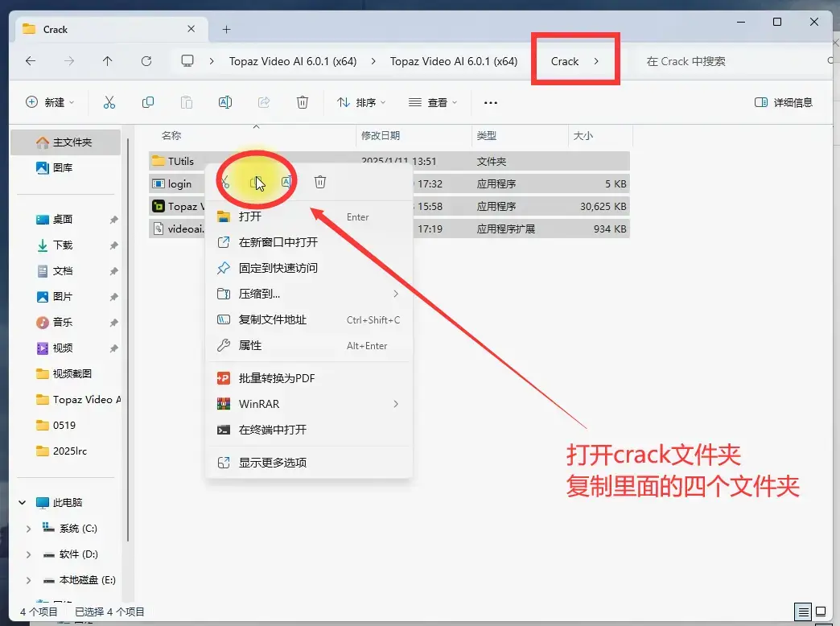Collapse the 此电脑 tree node
The image size is (840, 626).
[22, 503]
